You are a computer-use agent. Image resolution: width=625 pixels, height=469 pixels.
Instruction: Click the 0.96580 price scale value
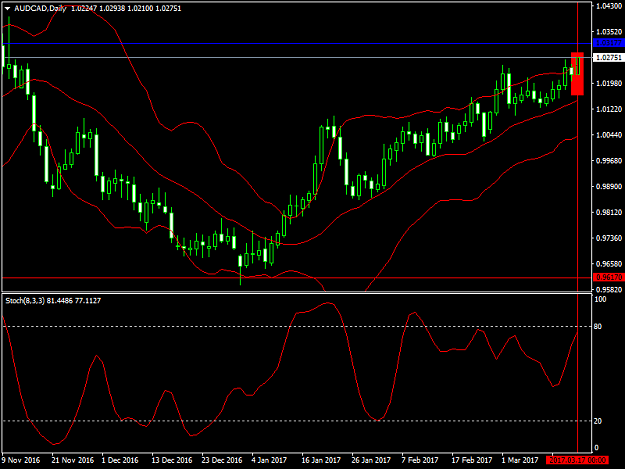point(609,264)
